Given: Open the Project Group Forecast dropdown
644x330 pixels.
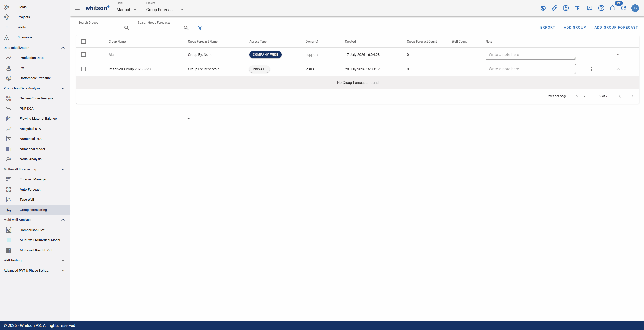Looking at the screenshot, I should pos(165,10).
